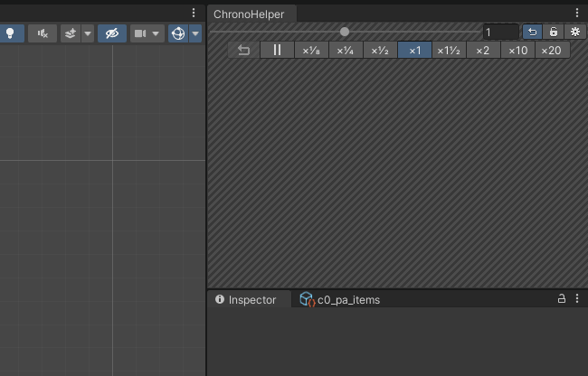588x376 pixels.
Task: Pause time with the pause button
Action: point(277,50)
